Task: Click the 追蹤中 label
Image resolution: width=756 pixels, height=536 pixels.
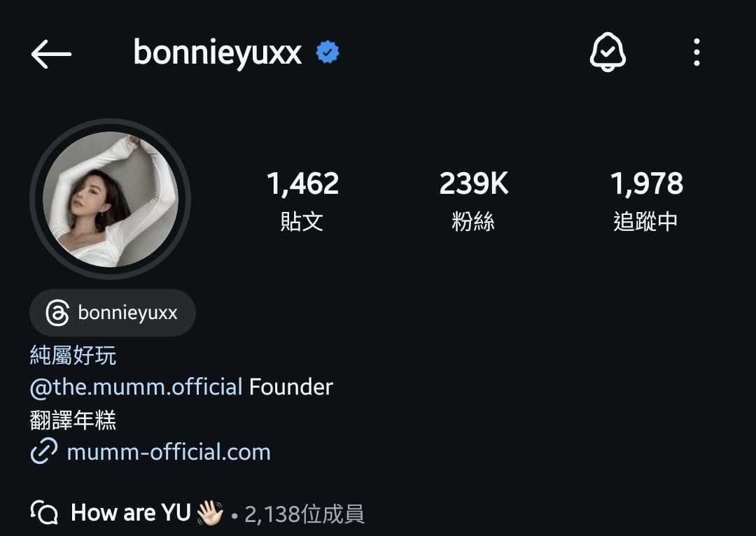Action: [x=645, y=222]
